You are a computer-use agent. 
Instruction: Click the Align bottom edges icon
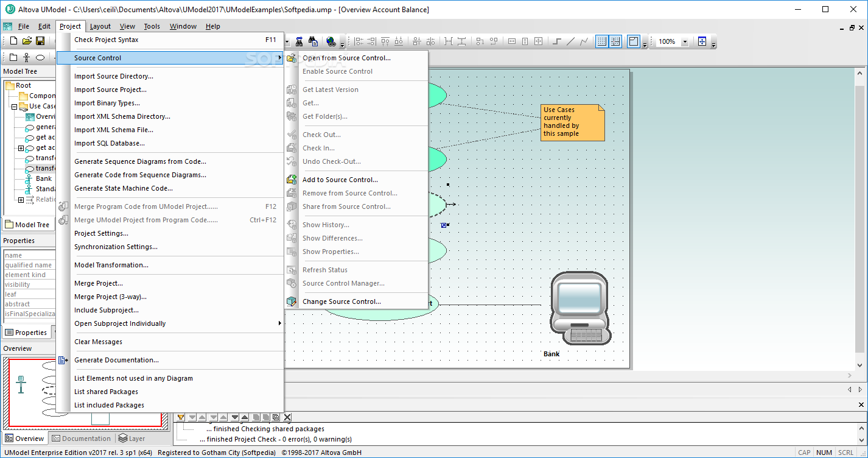(399, 41)
